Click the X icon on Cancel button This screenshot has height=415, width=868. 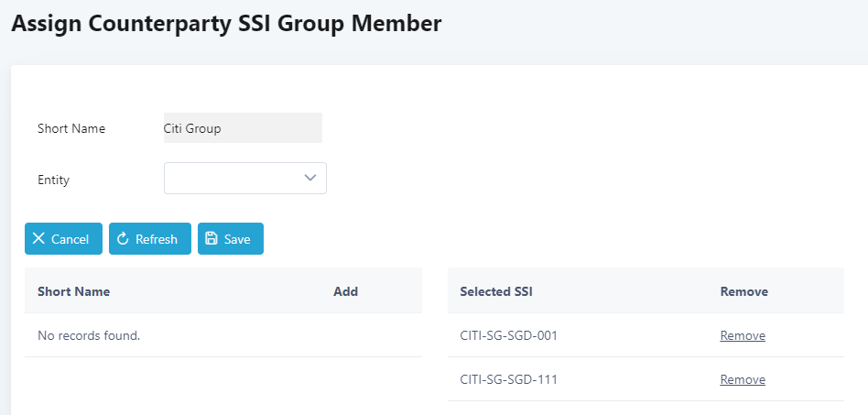[x=38, y=239]
